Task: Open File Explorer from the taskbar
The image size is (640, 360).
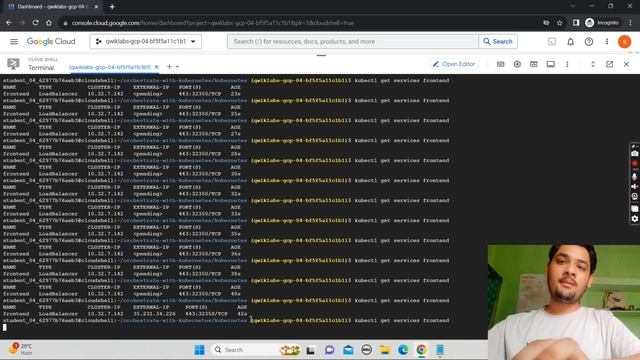Action: tap(384, 350)
